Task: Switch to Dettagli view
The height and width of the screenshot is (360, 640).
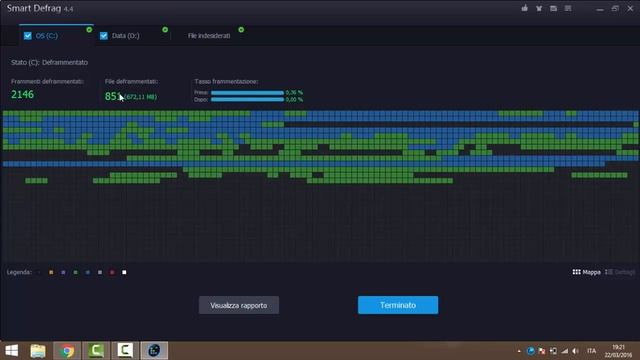Action: click(620, 272)
